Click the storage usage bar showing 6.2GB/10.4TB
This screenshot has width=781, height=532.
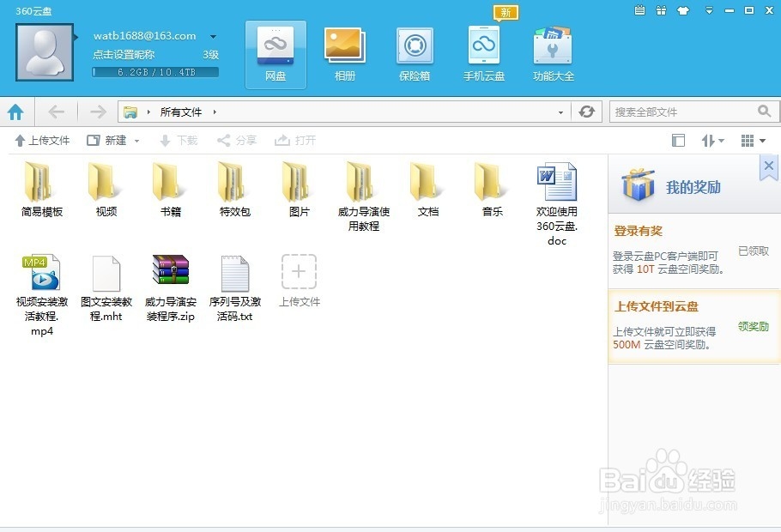(x=154, y=72)
